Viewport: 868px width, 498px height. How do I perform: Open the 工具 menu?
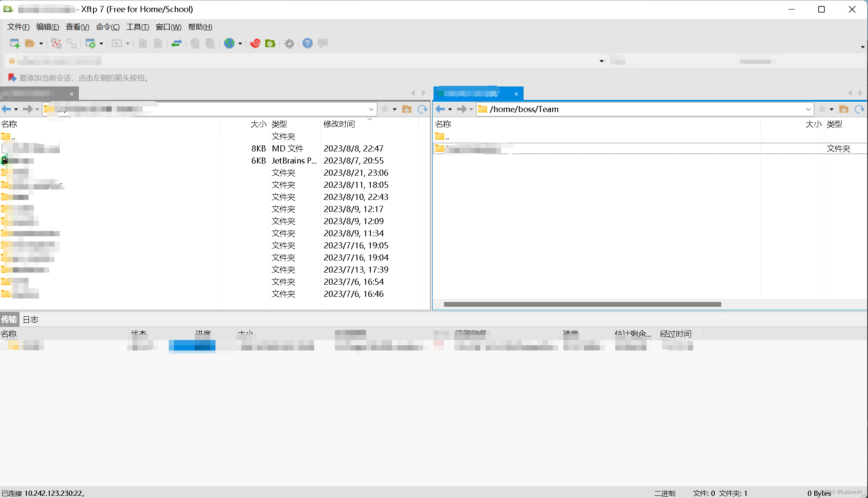coord(138,27)
